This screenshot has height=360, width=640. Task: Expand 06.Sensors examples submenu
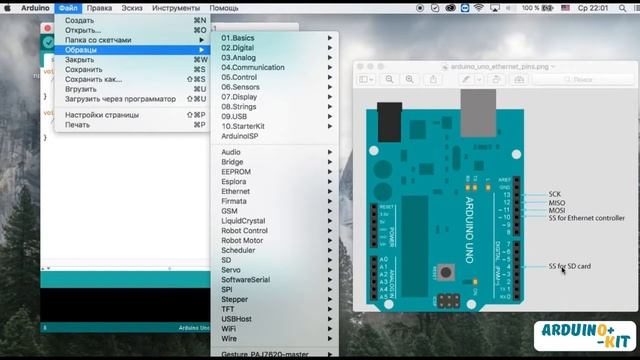(x=275, y=87)
